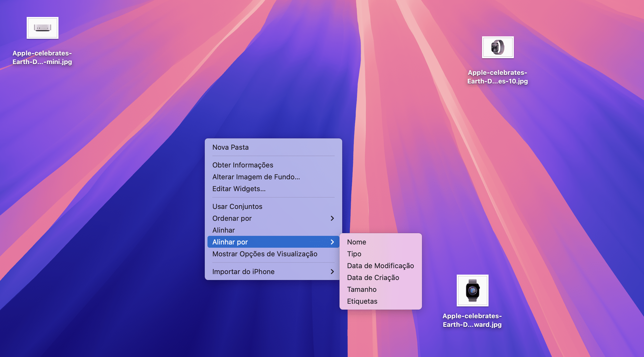Click the filename Apple-celebrates-Earth-D...-mini.jpg
The width and height of the screenshot is (644, 357).
[x=42, y=58]
